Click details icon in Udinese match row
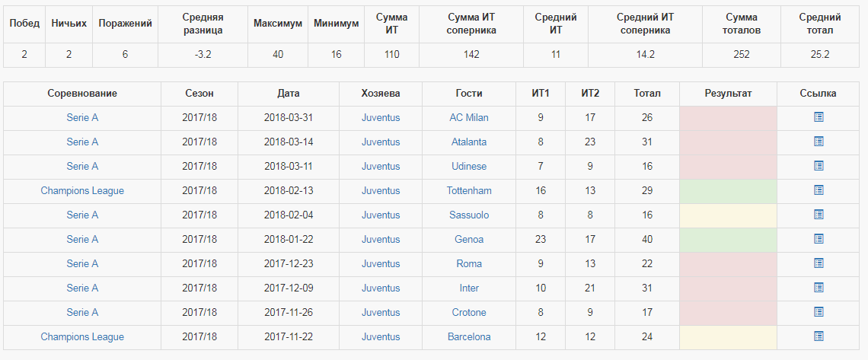This screenshot has height=360, width=868. (819, 166)
